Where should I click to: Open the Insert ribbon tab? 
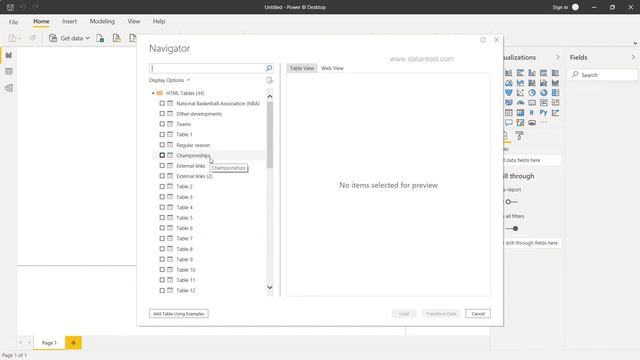click(69, 21)
